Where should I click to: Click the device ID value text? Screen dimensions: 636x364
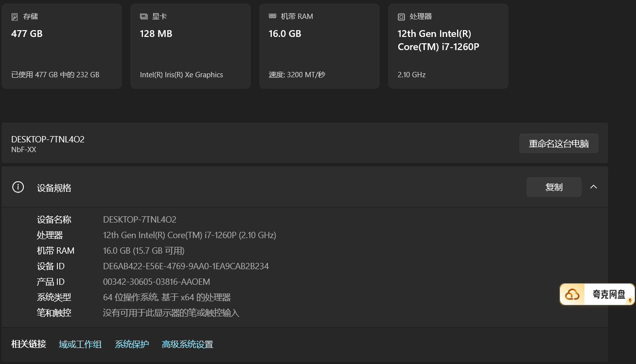[x=186, y=266]
